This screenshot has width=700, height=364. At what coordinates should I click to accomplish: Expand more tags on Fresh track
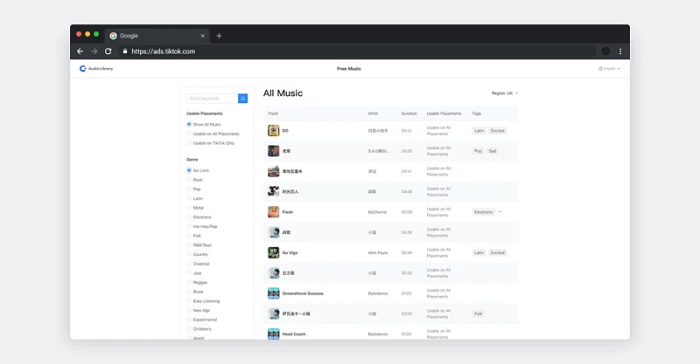500,212
